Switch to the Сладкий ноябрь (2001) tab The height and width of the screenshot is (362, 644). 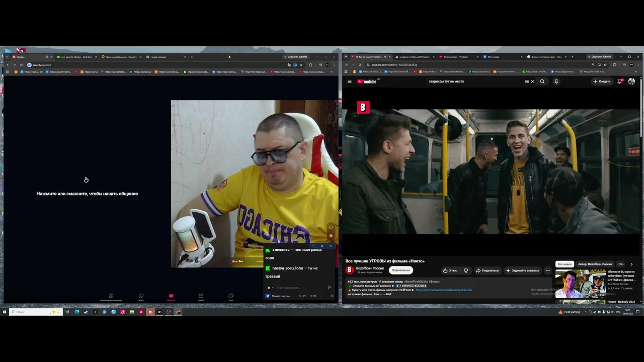(x=415, y=57)
